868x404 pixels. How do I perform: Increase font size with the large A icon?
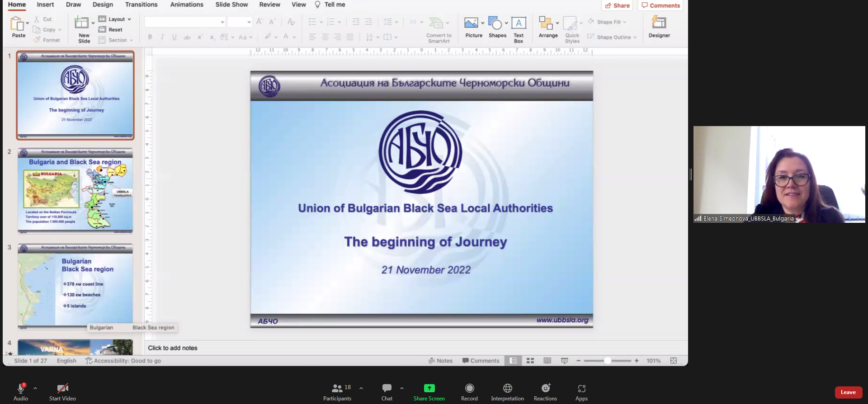pyautogui.click(x=259, y=21)
